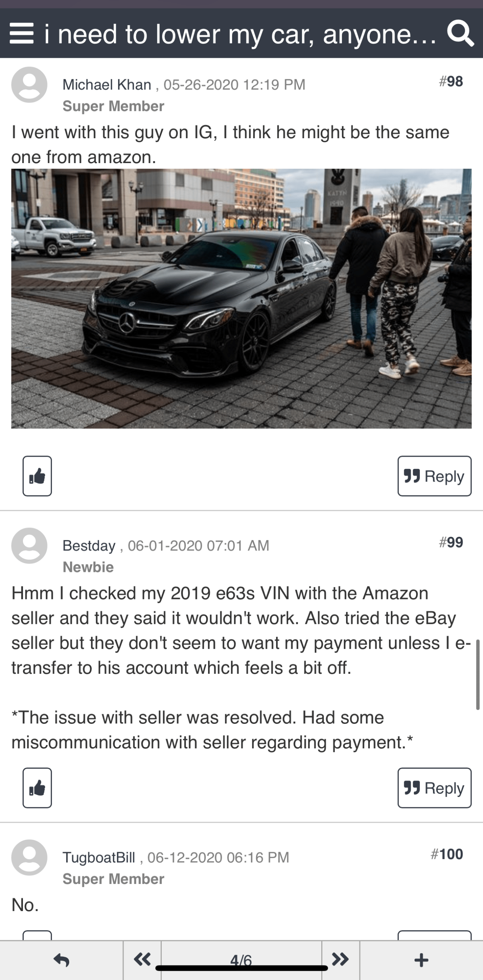Viewport: 483px width, 980px height.
Task: Open Michael Khan's avatar icon
Action: pos(29,85)
